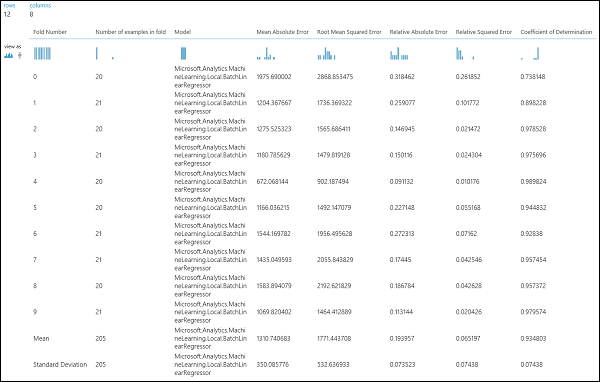The width and height of the screenshot is (600, 382).
Task: Click cell value 0.898228
Action: (x=533, y=103)
